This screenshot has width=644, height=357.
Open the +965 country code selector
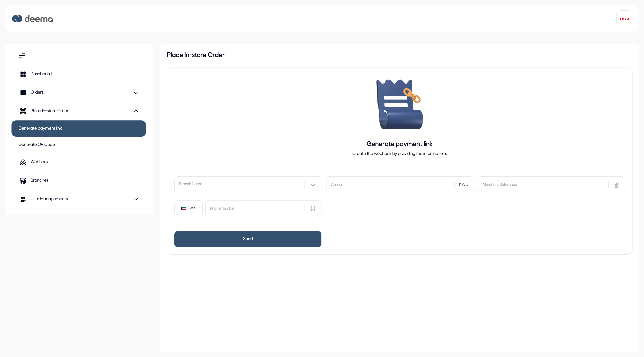click(x=188, y=208)
